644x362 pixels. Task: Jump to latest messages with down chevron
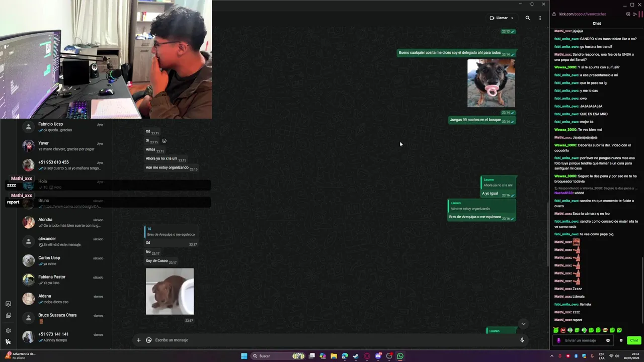[x=523, y=324]
